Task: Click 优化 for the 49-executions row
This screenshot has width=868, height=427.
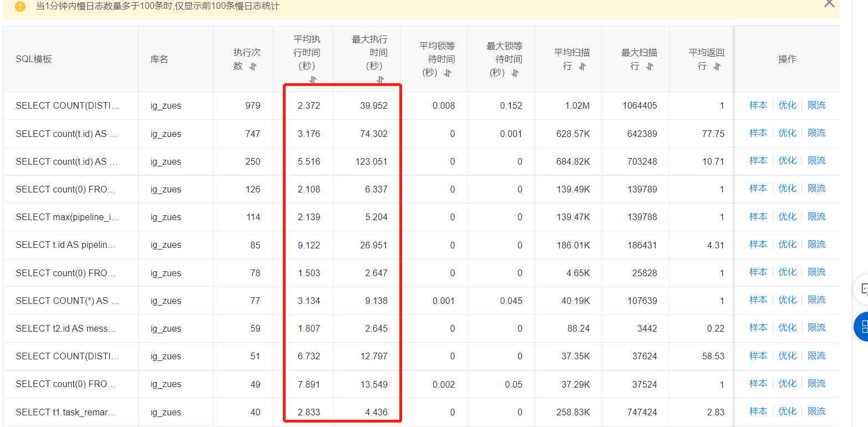Action: (x=787, y=384)
